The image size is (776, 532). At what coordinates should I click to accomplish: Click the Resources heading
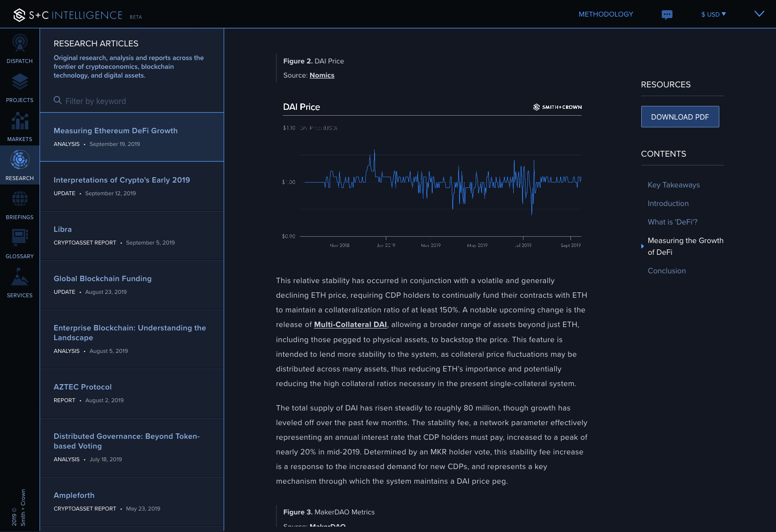click(x=666, y=84)
